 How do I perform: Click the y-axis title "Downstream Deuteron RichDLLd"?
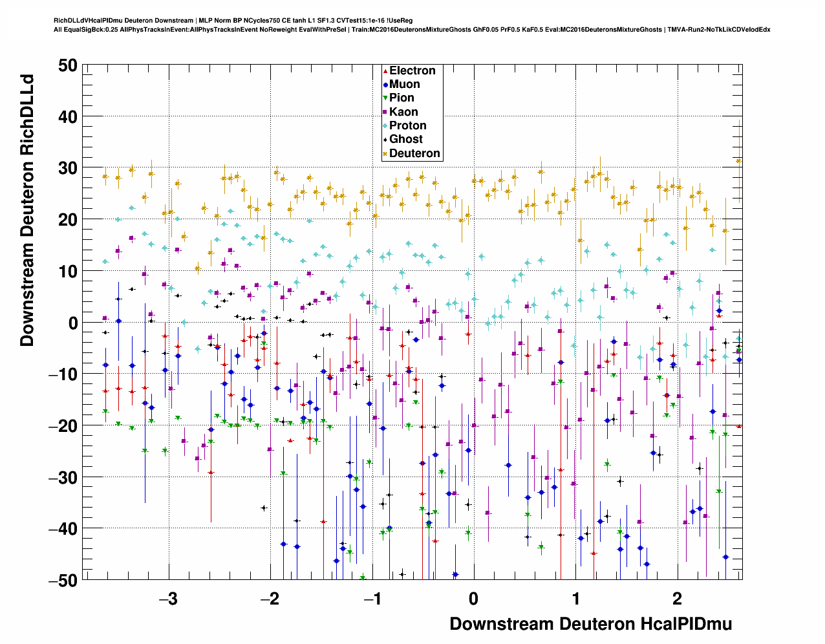pyautogui.click(x=27, y=211)
